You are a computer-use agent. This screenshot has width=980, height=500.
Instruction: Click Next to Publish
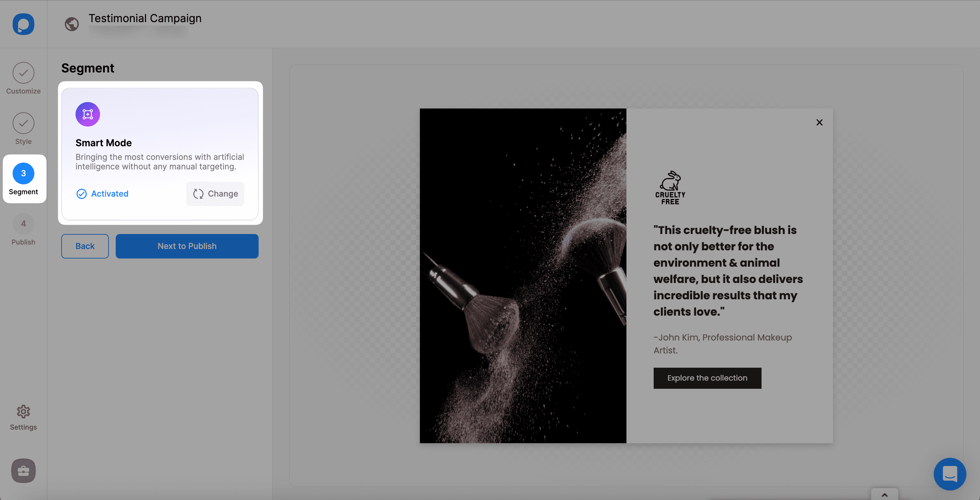pyautogui.click(x=187, y=246)
